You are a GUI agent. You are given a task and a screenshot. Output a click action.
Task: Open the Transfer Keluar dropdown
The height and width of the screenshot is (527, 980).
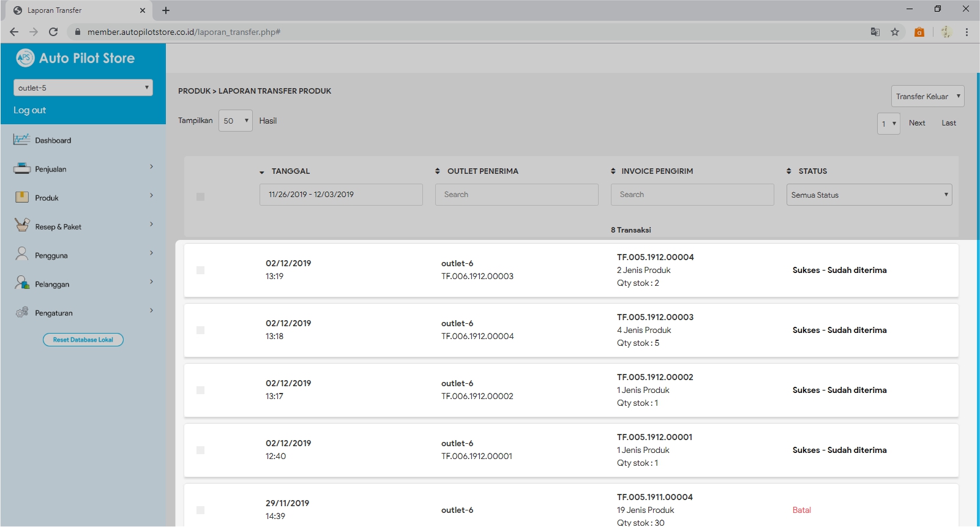[x=927, y=96]
